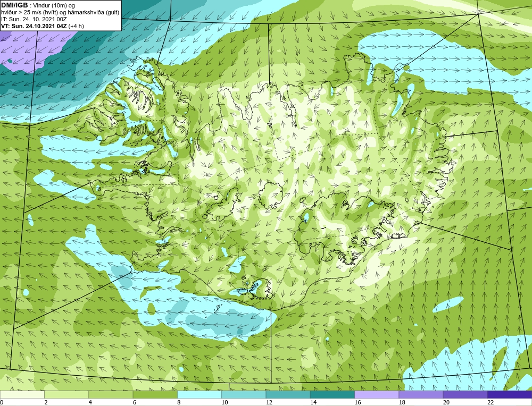Click the legend scale label 6
The width and height of the screenshot is (532, 406).
135,402
